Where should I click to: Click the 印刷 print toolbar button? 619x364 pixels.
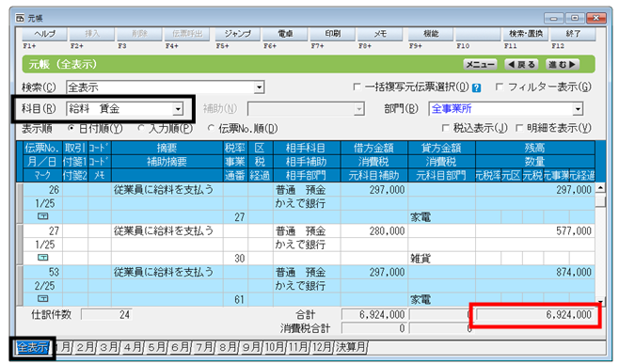pos(333,35)
